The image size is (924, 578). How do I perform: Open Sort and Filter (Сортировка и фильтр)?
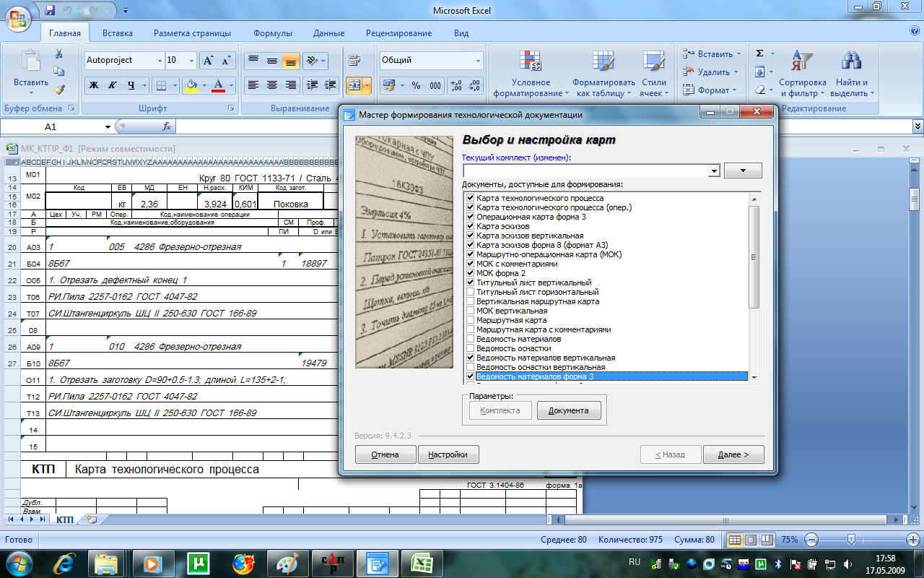(x=802, y=74)
